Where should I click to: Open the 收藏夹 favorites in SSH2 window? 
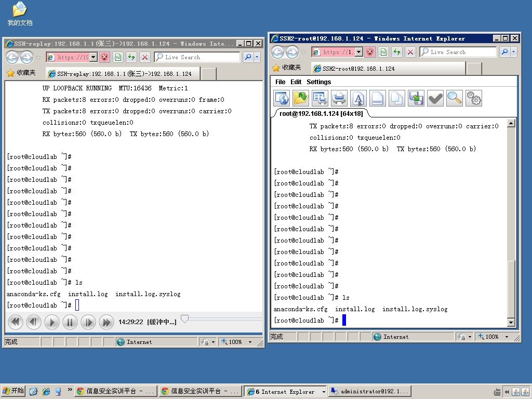click(x=287, y=68)
